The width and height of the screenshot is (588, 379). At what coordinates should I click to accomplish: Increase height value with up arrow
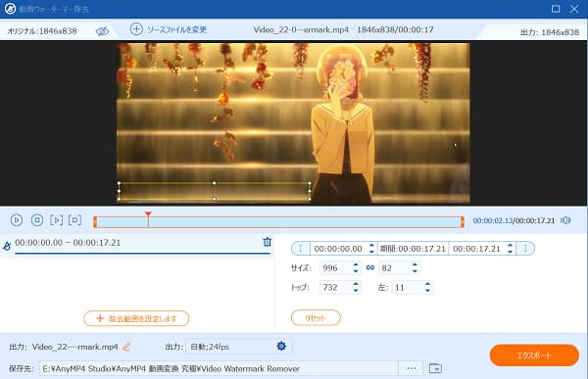pos(415,264)
